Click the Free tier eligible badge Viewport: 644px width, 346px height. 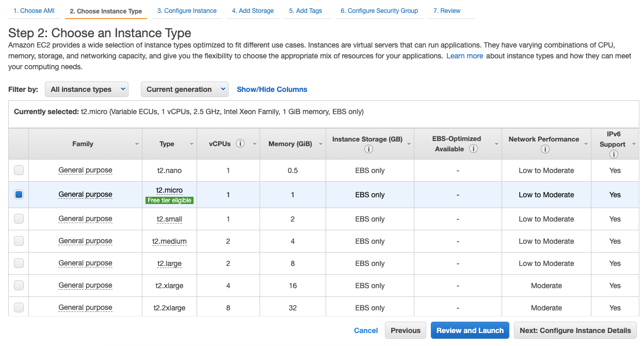pyautogui.click(x=169, y=200)
